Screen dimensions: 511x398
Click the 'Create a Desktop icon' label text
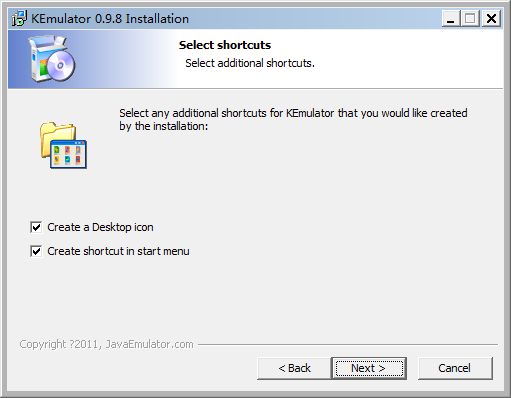coord(100,227)
